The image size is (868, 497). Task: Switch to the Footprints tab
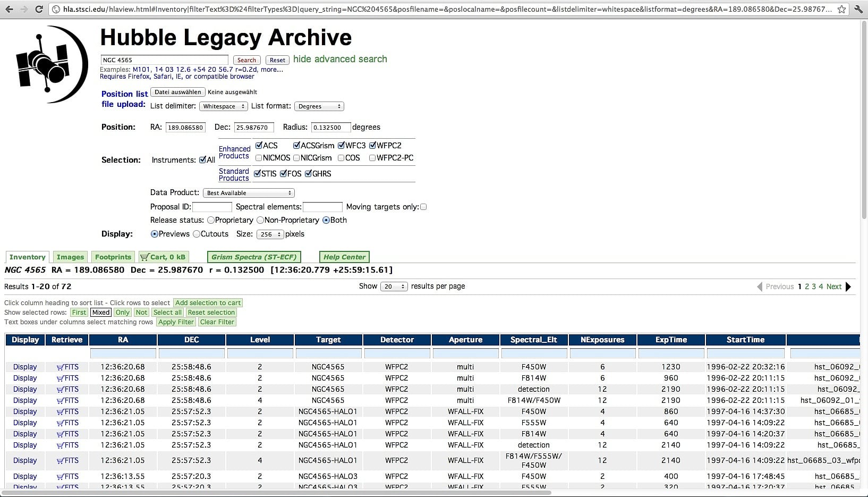click(x=113, y=257)
